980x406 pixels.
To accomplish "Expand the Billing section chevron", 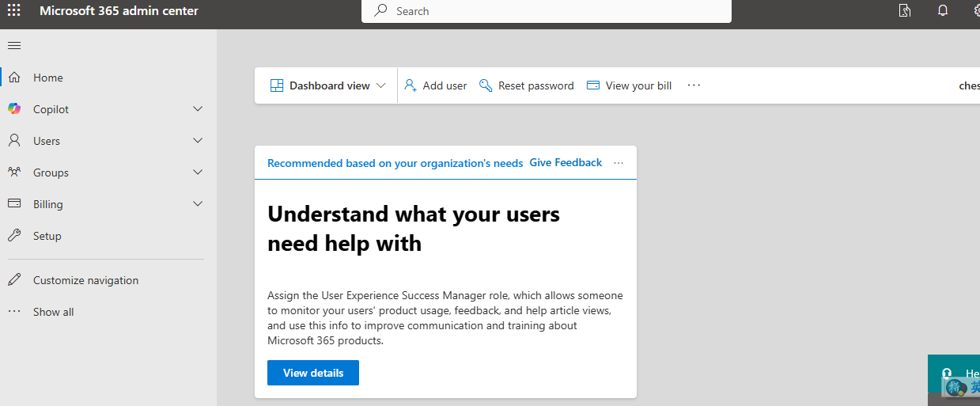I will 198,204.
